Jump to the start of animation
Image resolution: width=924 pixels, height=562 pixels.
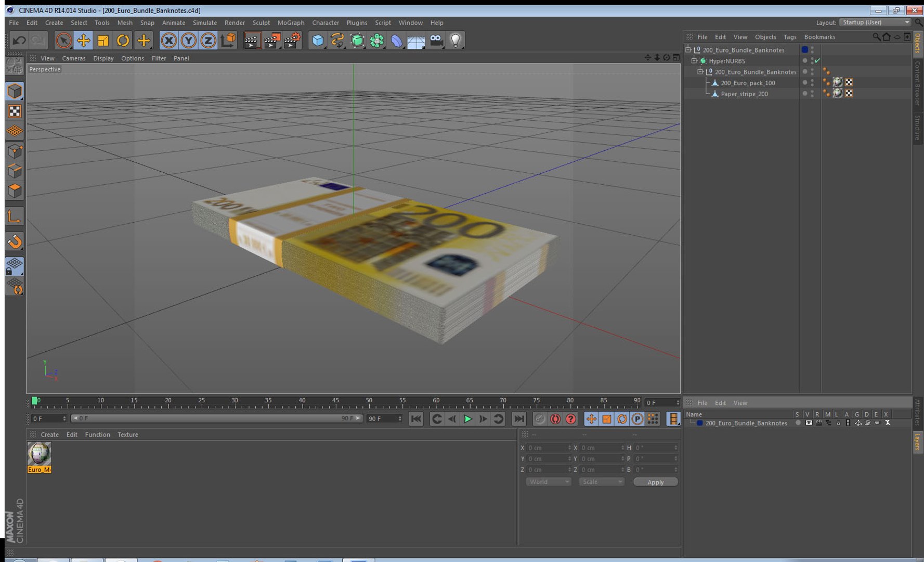[416, 419]
